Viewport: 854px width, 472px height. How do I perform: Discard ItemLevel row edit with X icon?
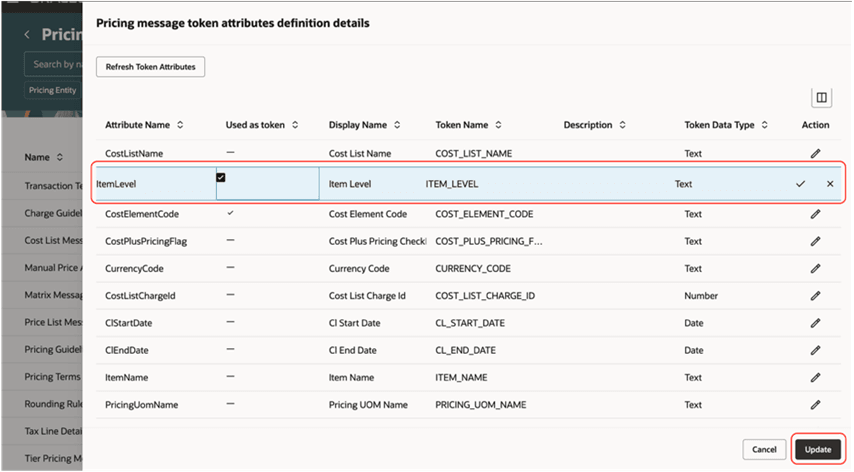(830, 184)
